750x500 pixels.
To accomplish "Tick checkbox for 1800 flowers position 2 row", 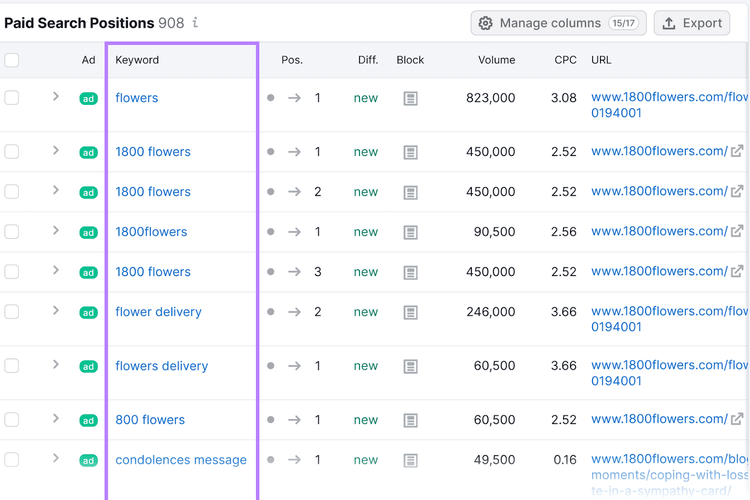I will (11, 192).
